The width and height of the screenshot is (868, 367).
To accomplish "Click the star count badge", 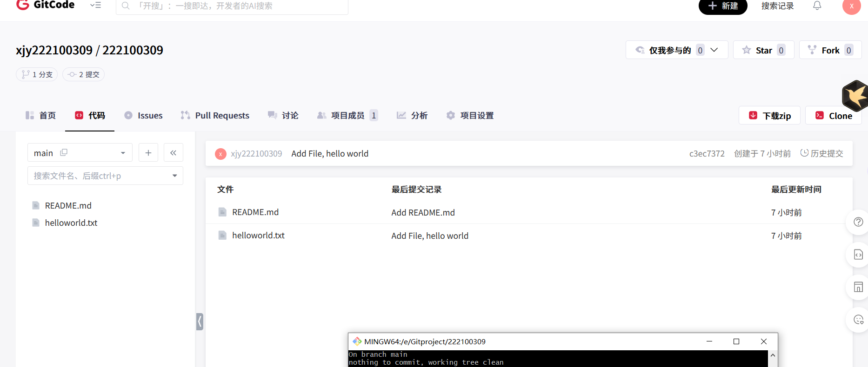I will pos(781,50).
